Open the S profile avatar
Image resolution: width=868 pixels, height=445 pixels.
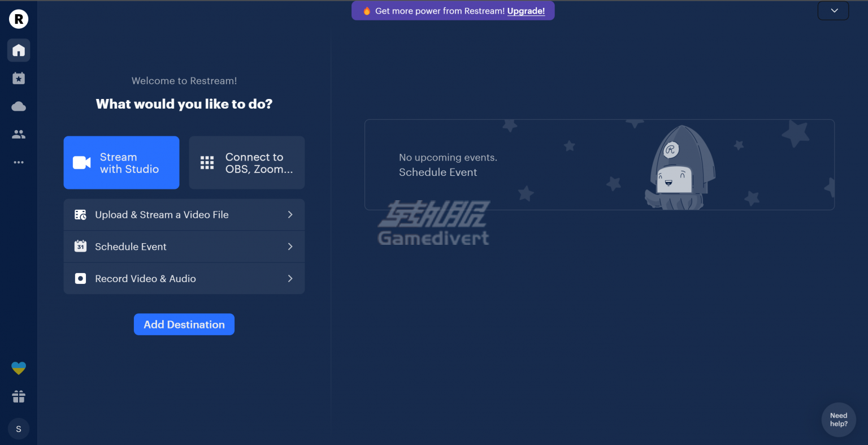pyautogui.click(x=19, y=429)
